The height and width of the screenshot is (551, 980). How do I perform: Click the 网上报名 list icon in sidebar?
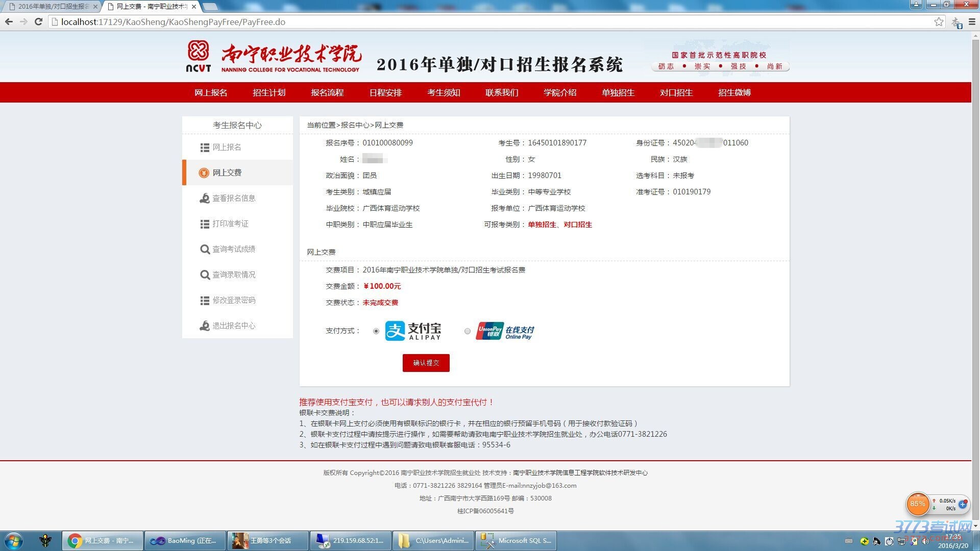click(205, 147)
